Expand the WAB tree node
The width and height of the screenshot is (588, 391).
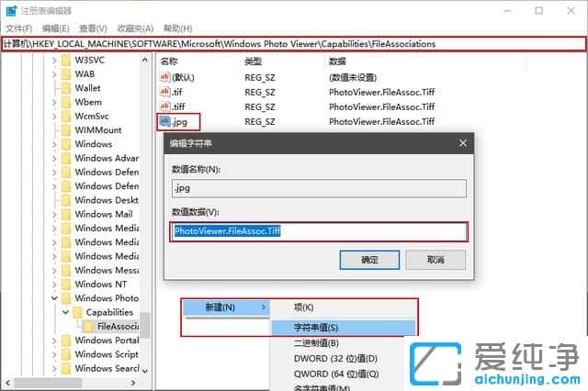(x=54, y=74)
